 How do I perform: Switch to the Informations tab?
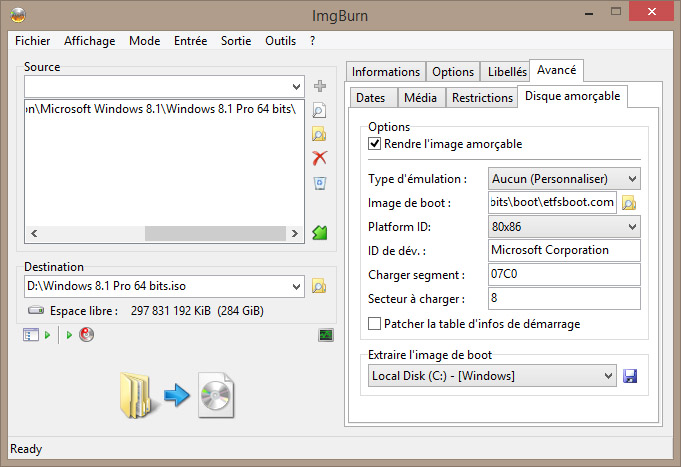[x=386, y=72]
